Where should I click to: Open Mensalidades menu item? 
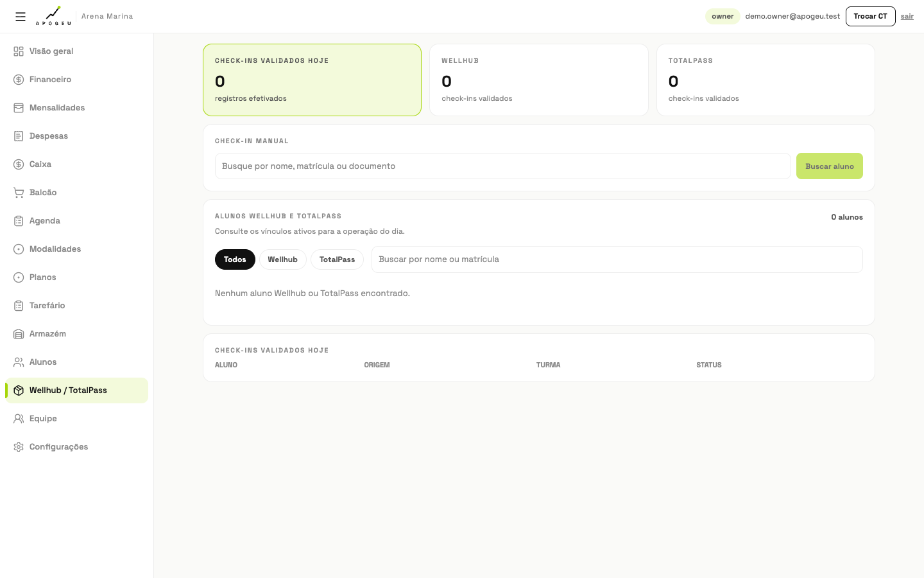pyautogui.click(x=76, y=108)
